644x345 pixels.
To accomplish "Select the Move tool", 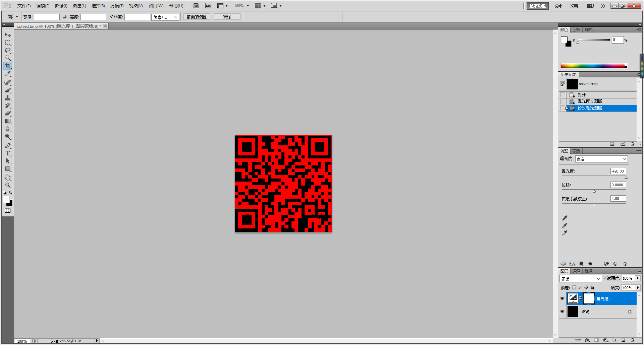I will (8, 34).
